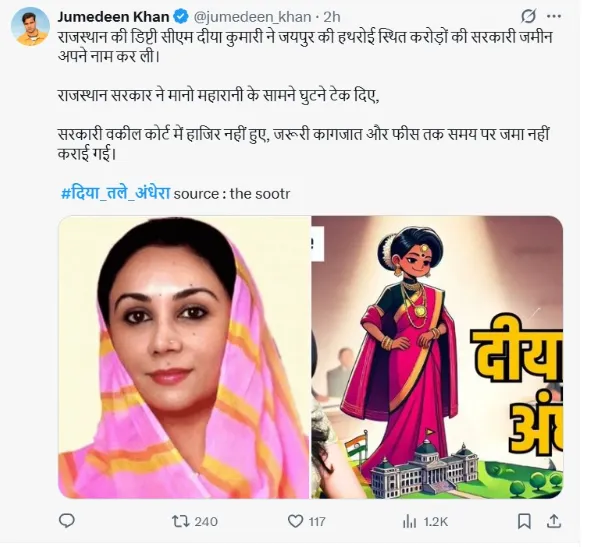The width and height of the screenshot is (595, 547).
Task: Click the 1.2K view count
Action: click(436, 522)
